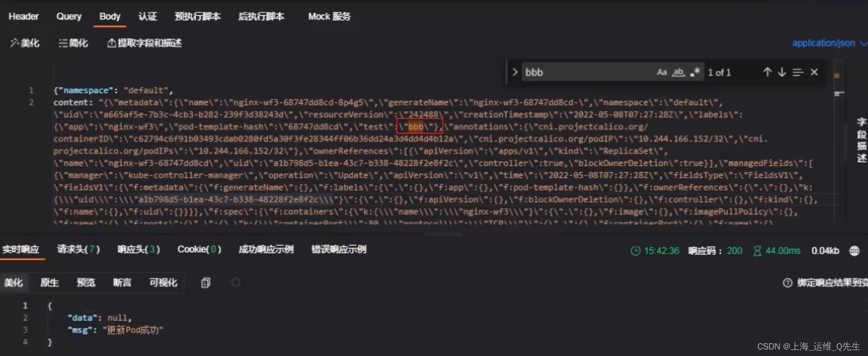Go to previous search match arrow
Viewport: 868px width, 356px height.
(767, 72)
